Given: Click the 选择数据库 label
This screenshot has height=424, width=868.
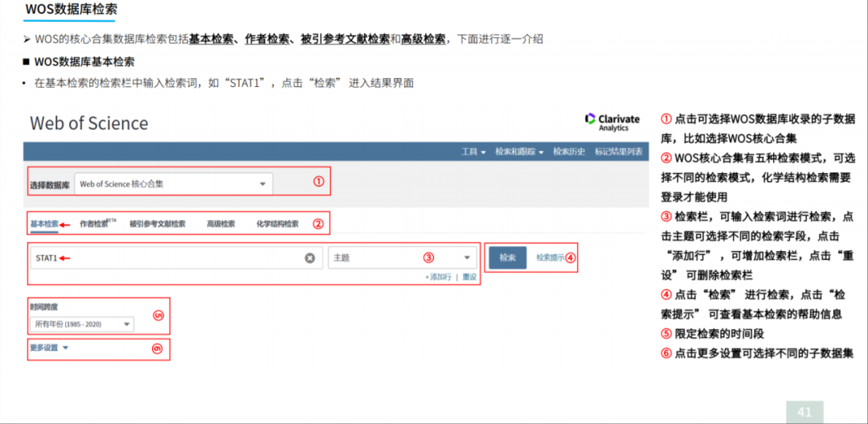Looking at the screenshot, I should click(49, 185).
